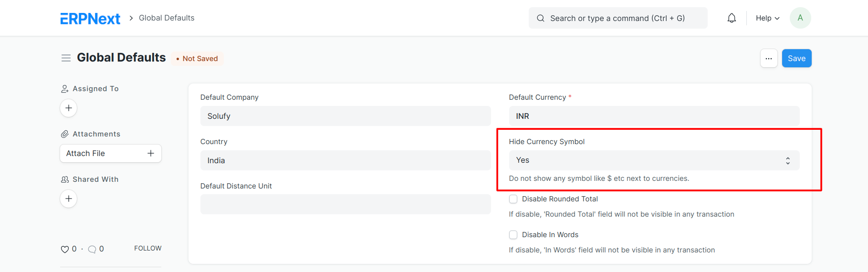Expand the Help menu
The height and width of the screenshot is (272, 868).
(x=767, y=18)
